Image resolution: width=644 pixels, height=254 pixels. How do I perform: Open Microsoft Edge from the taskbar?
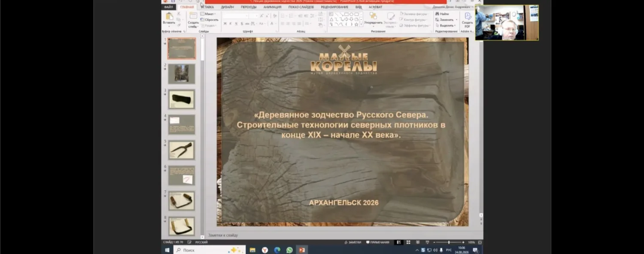click(x=277, y=250)
